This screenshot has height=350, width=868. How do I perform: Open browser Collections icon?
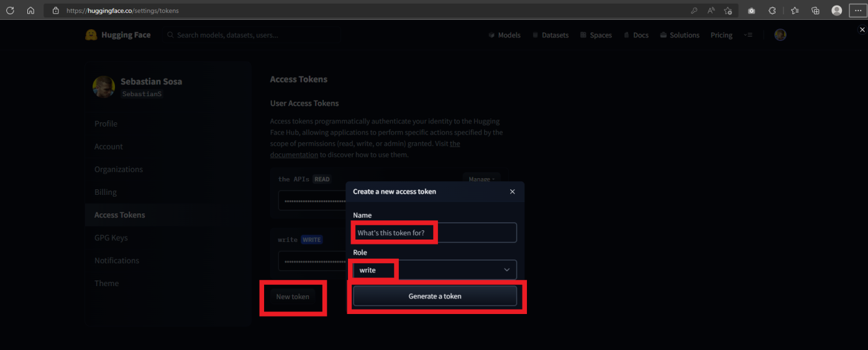point(816,11)
